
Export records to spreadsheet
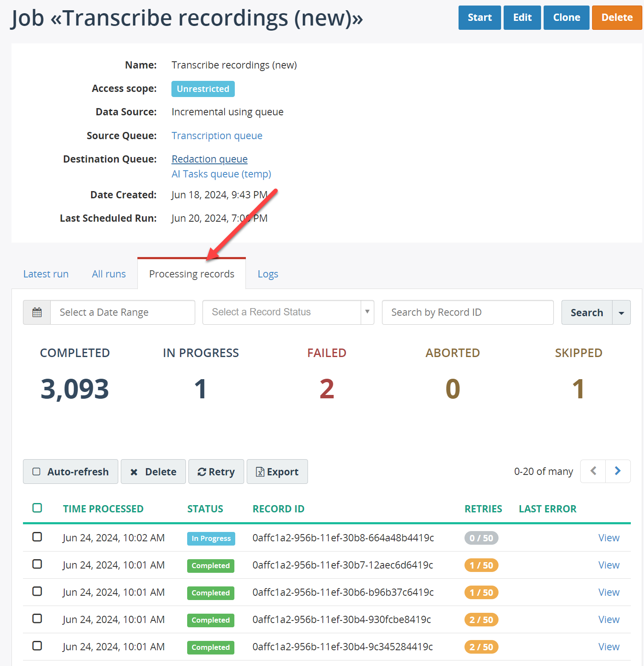(277, 472)
